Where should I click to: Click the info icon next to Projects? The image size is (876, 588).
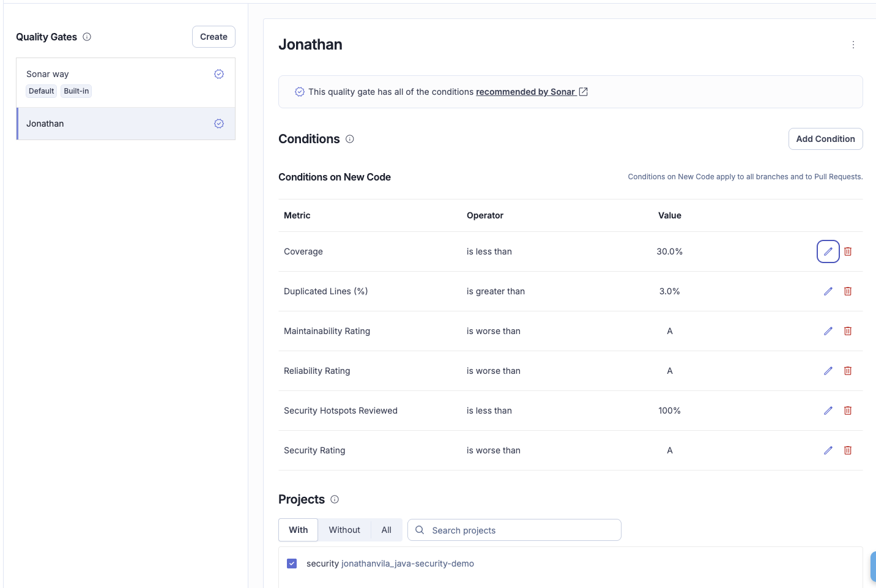coord(335,499)
